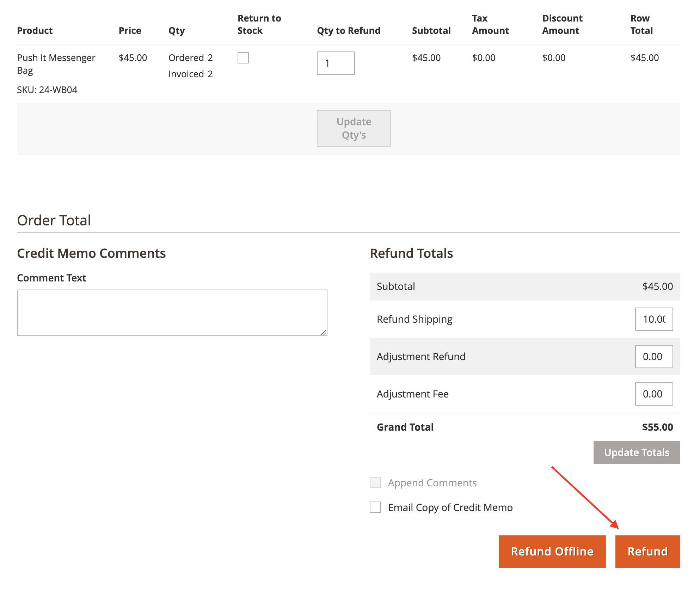
Task: Click the Append Comments label text
Action: (432, 483)
